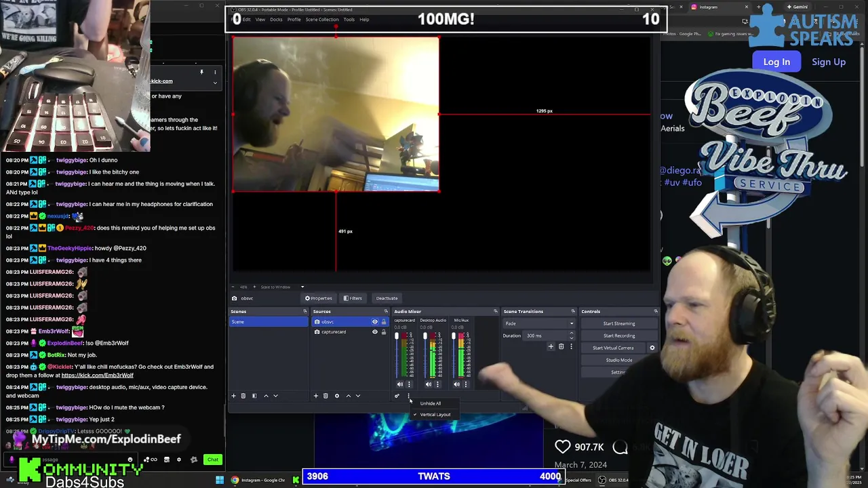This screenshot has width=868, height=488.
Task: Click Start Virtual Camera button
Action: tap(613, 348)
